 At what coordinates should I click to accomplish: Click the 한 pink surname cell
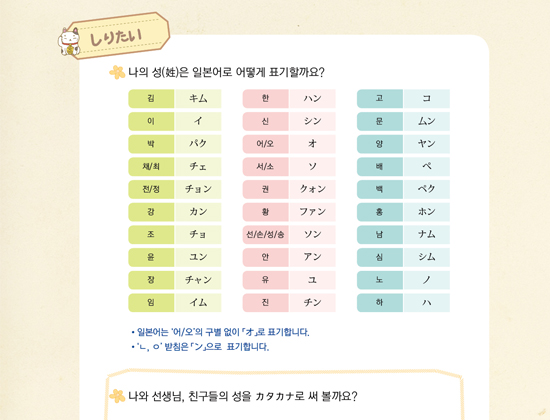266,99
